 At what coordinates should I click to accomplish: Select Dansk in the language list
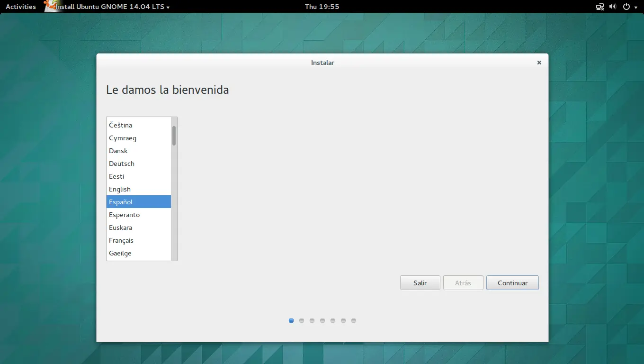tap(139, 151)
